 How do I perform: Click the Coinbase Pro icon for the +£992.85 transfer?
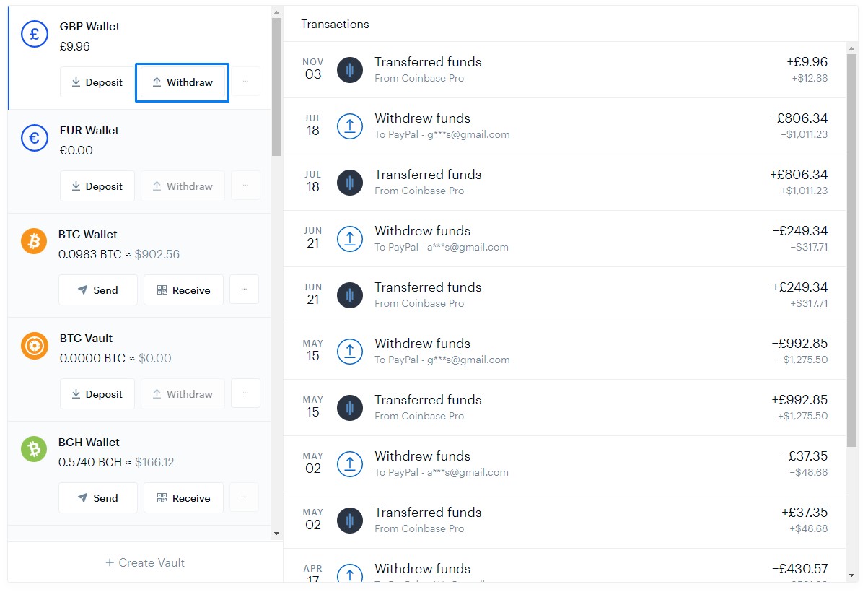pyautogui.click(x=350, y=408)
